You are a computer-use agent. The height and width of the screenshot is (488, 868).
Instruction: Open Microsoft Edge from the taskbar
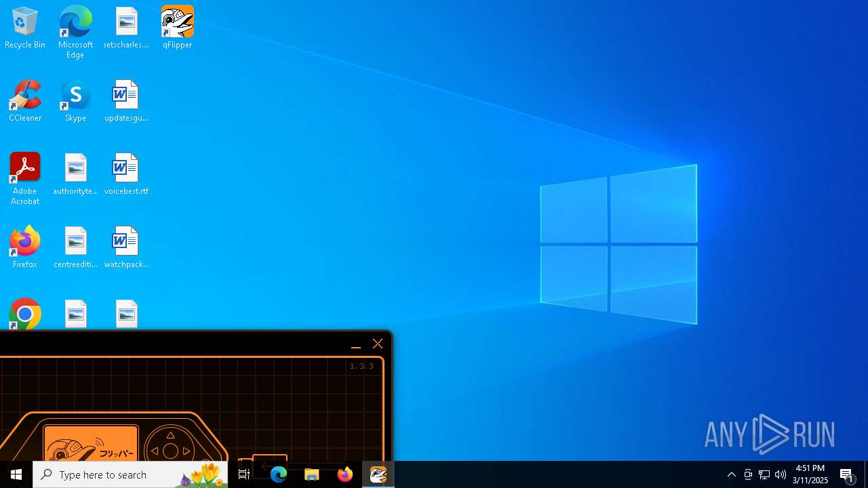pos(279,474)
